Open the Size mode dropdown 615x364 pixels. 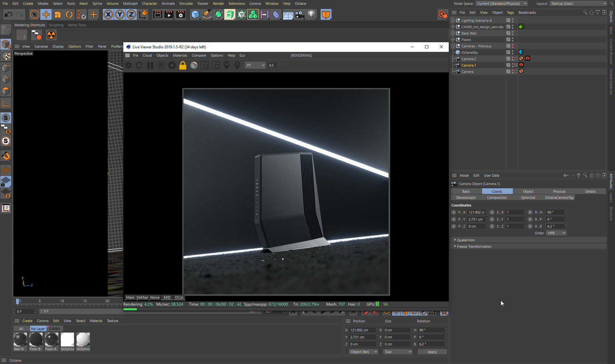coord(398,352)
